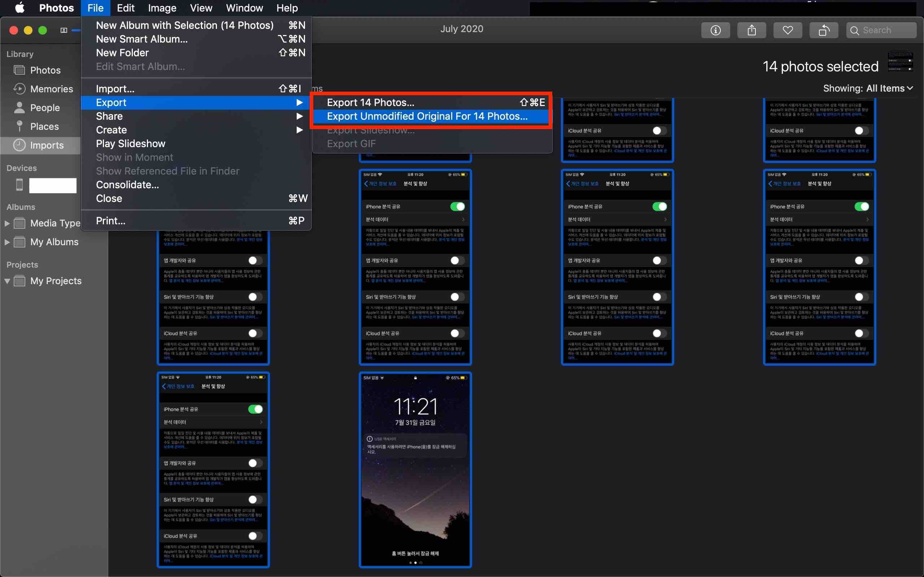Click the Info button in toolbar
Image resolution: width=924 pixels, height=577 pixels.
tap(715, 30)
